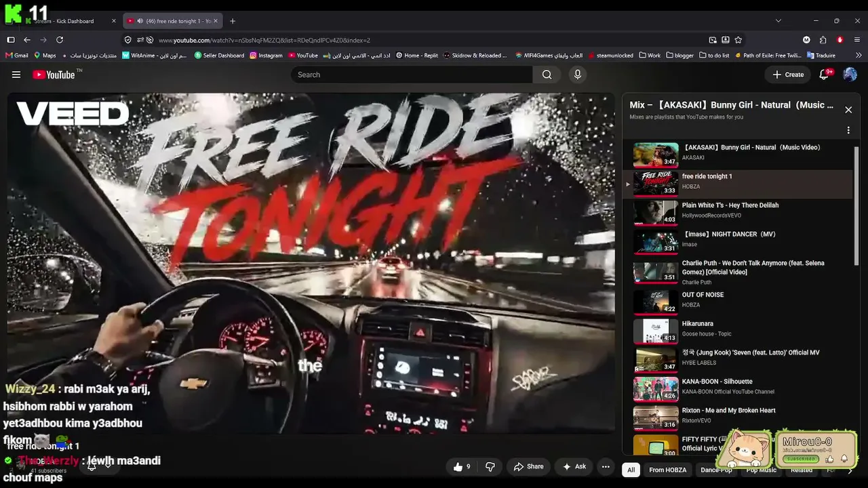The height and width of the screenshot is (488, 868).
Task: Click the YouTube search input field
Action: click(x=412, y=75)
